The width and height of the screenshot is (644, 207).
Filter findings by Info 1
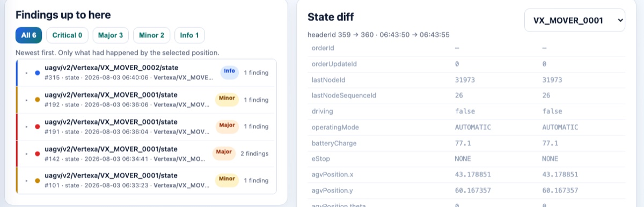(190, 35)
